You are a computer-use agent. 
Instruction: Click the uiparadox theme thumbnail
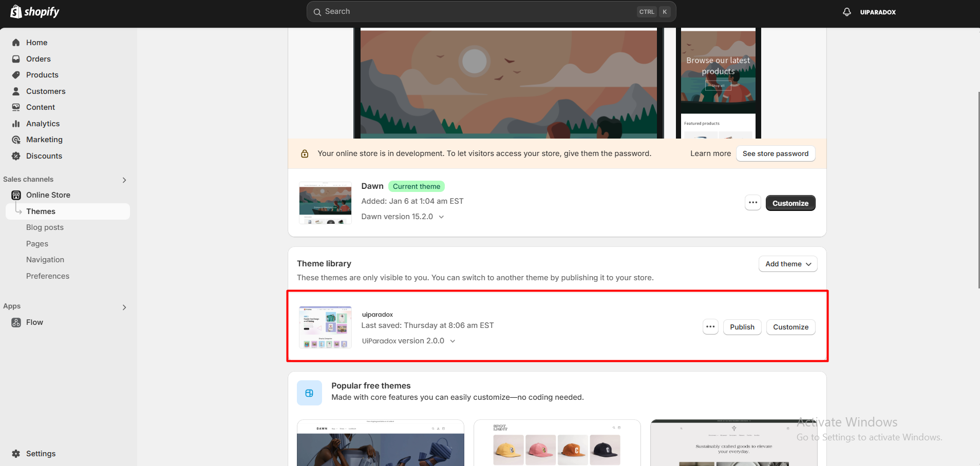325,327
